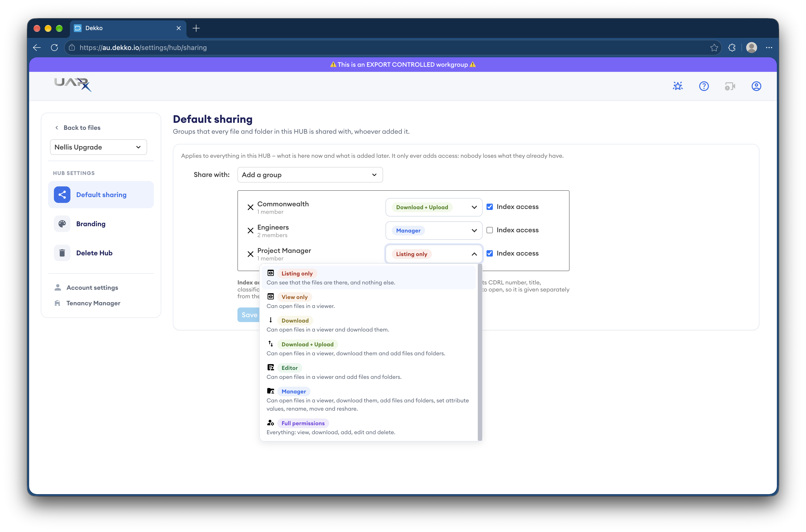Open a new browser tab with plus
Image resolution: width=806 pixels, height=532 pixels.
196,28
